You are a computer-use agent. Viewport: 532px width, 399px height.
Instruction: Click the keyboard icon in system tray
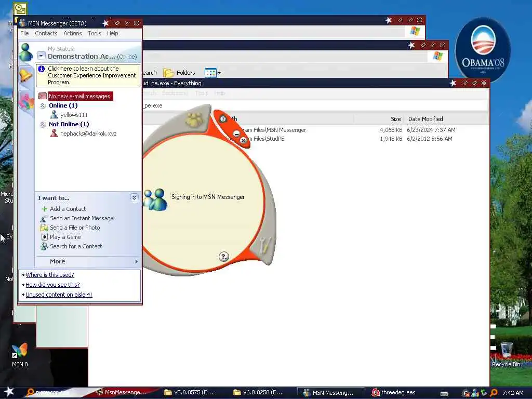tap(444, 394)
